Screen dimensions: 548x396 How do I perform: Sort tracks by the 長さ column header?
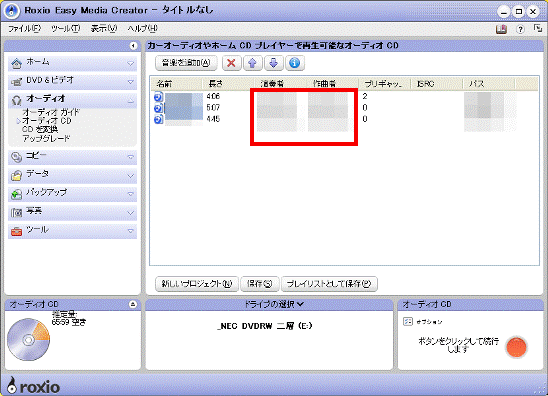pyautogui.click(x=228, y=84)
